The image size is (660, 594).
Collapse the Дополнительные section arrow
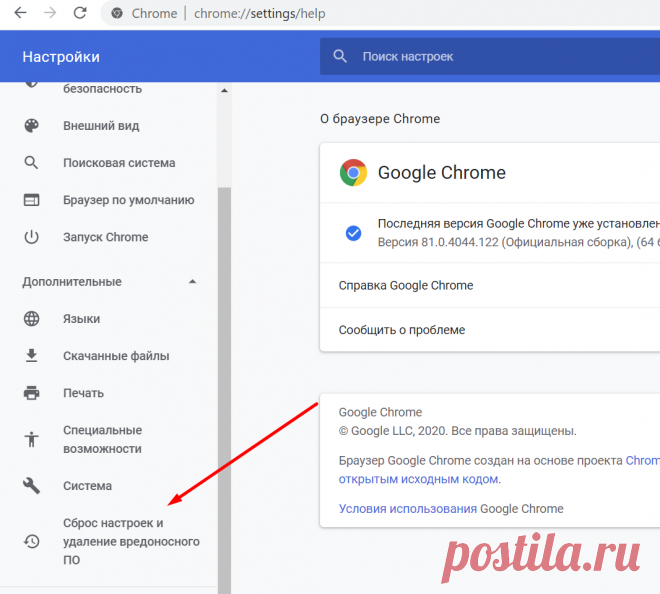[x=192, y=282]
